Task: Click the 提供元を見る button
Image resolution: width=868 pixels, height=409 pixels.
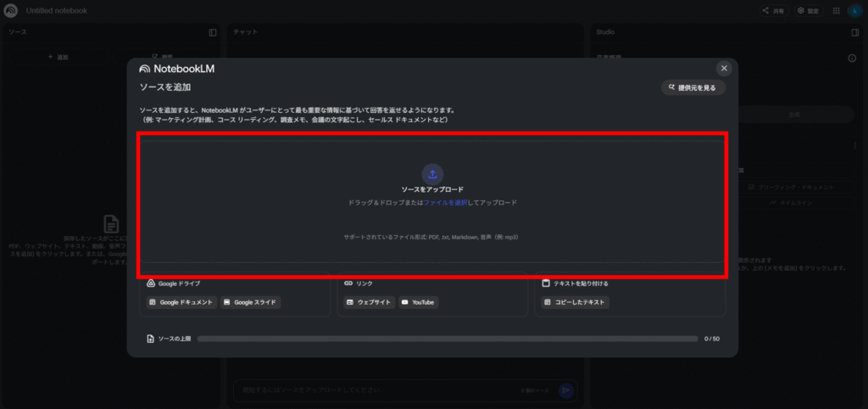Action: coord(693,87)
